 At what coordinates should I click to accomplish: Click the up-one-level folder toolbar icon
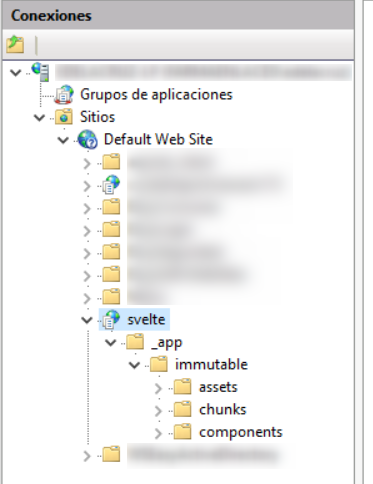(x=15, y=45)
